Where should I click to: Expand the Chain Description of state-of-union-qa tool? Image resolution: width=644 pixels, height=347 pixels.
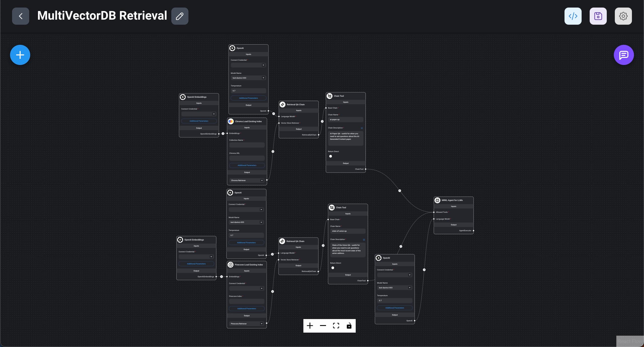click(364, 240)
